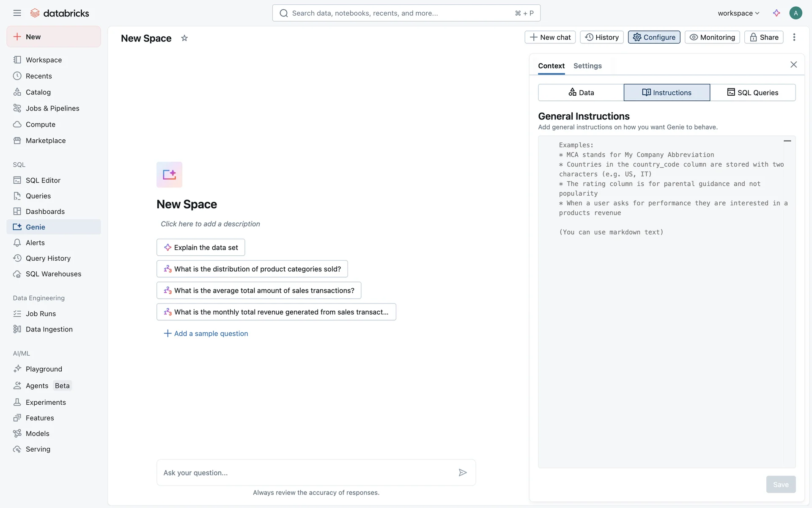The image size is (812, 508).
Task: Expand the workspace dropdown
Action: (738, 13)
